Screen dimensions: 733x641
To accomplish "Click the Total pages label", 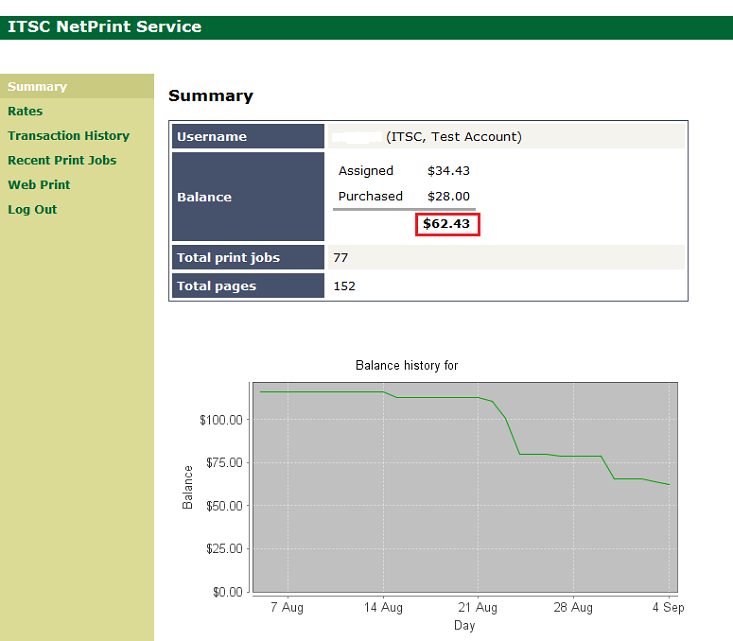I will coord(216,286).
